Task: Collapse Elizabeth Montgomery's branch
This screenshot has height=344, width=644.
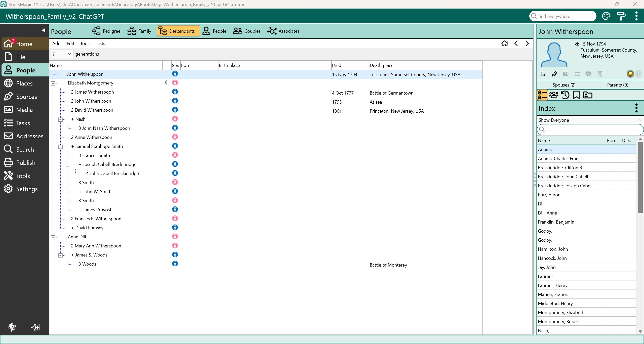Action: tap(53, 83)
